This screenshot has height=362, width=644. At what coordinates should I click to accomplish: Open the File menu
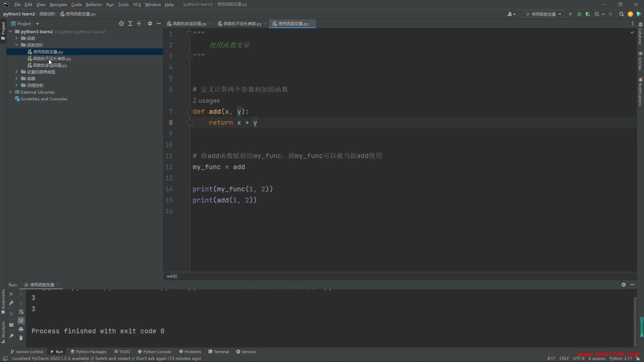tap(17, 4)
